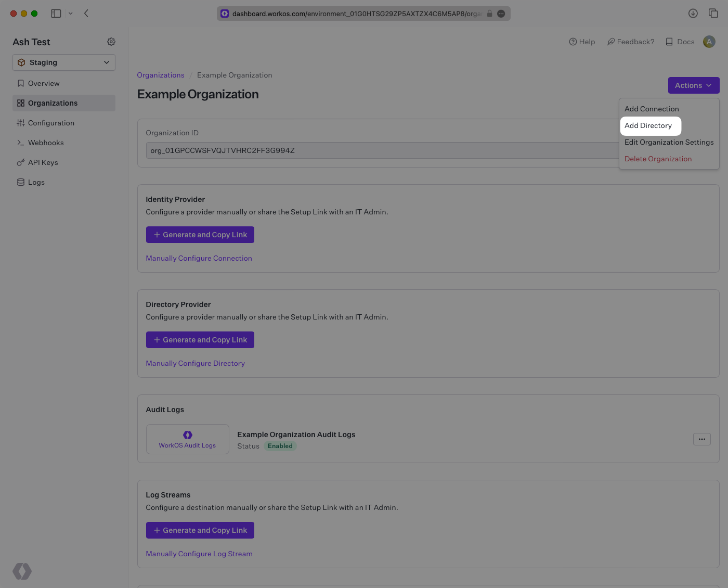Select Add Connection menu item
Screen dimensions: 728x588
652,109
